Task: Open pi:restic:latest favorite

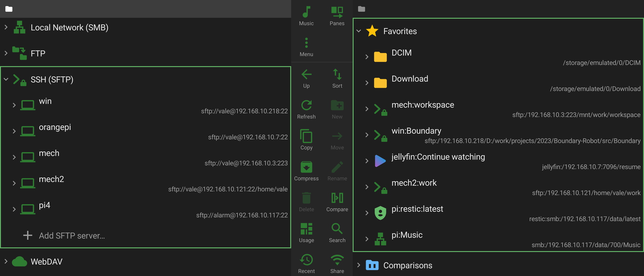Action: pyautogui.click(x=498, y=213)
